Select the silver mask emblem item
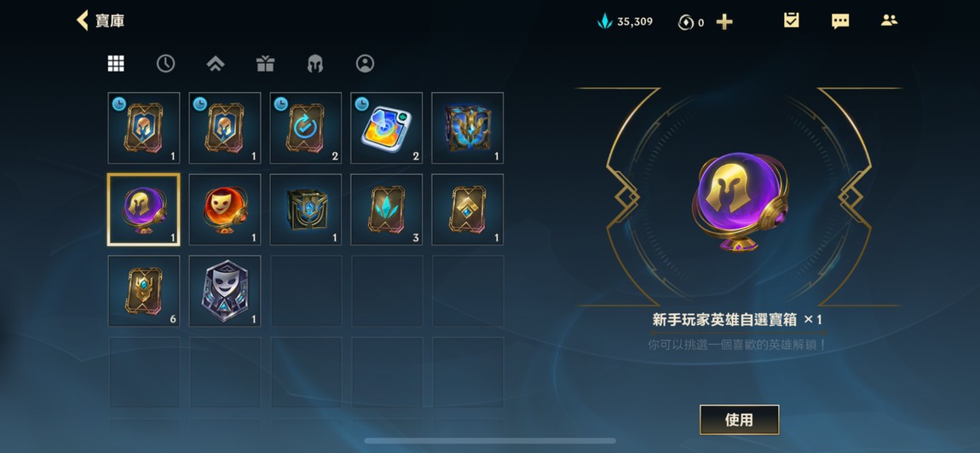This screenshot has height=453, width=980. (x=225, y=291)
